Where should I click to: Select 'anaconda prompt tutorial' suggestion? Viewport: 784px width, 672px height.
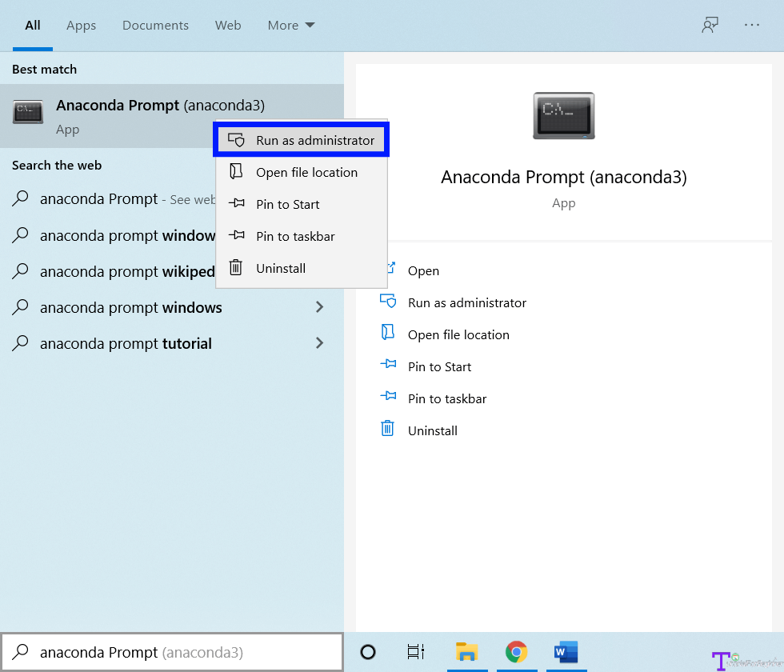point(171,343)
